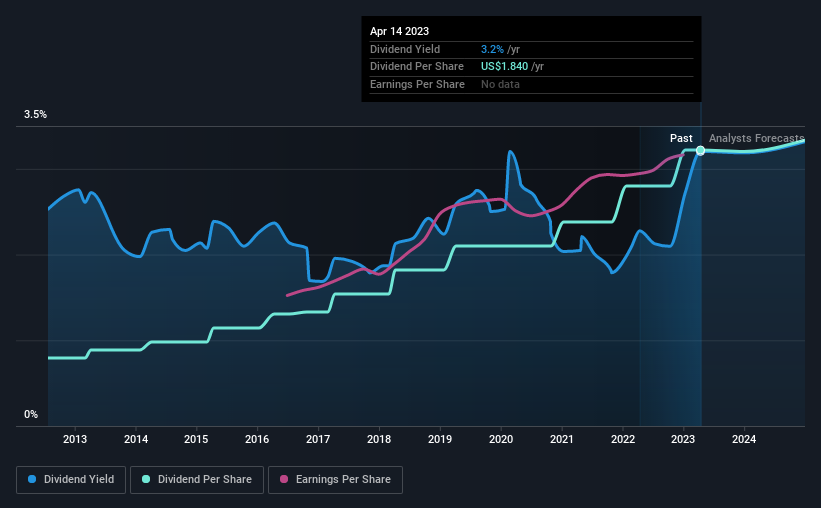Click the 2015 x-axis label
The image size is (821, 508).
[x=196, y=439]
